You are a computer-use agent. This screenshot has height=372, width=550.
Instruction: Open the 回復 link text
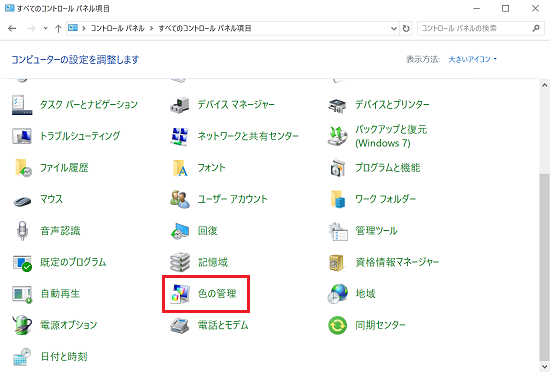point(208,231)
